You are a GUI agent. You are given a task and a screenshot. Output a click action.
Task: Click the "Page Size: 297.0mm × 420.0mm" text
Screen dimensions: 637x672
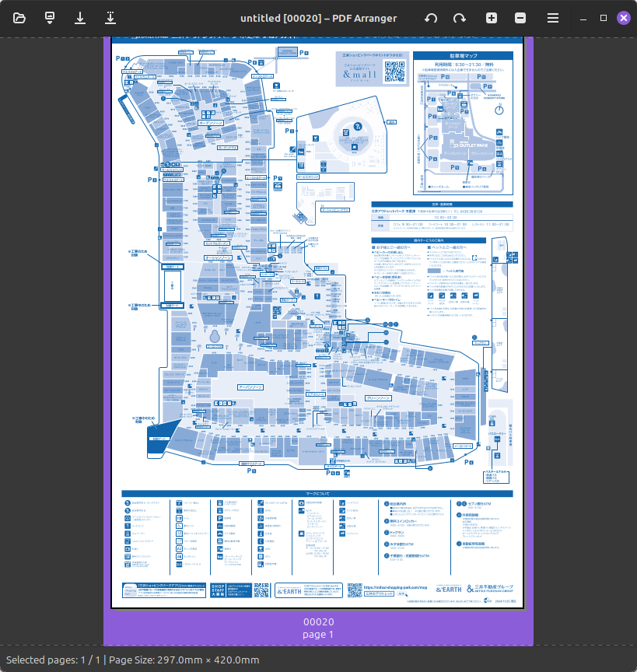[x=184, y=660]
